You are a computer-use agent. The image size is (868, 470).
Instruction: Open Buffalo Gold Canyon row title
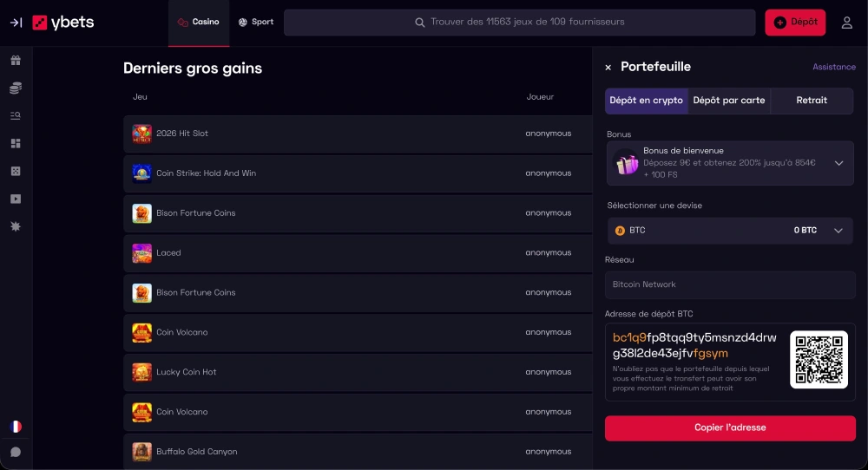(x=196, y=452)
